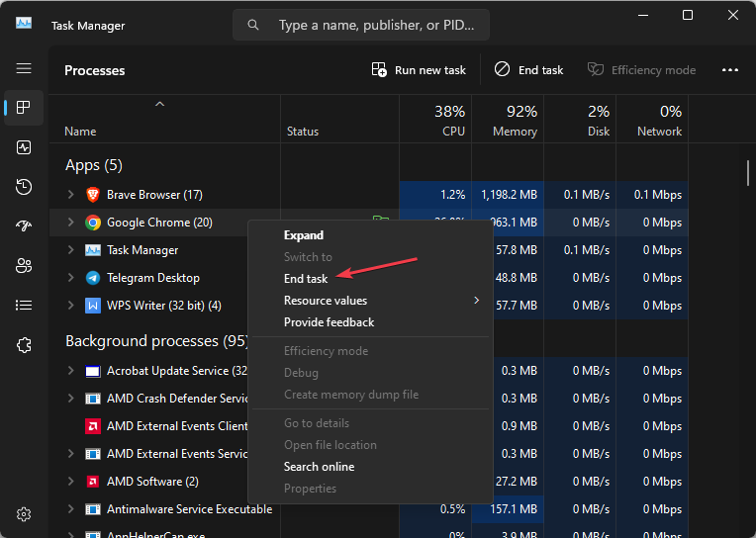Click the Telegram Desktop icon
Screen dimensions: 756x538
click(93, 278)
